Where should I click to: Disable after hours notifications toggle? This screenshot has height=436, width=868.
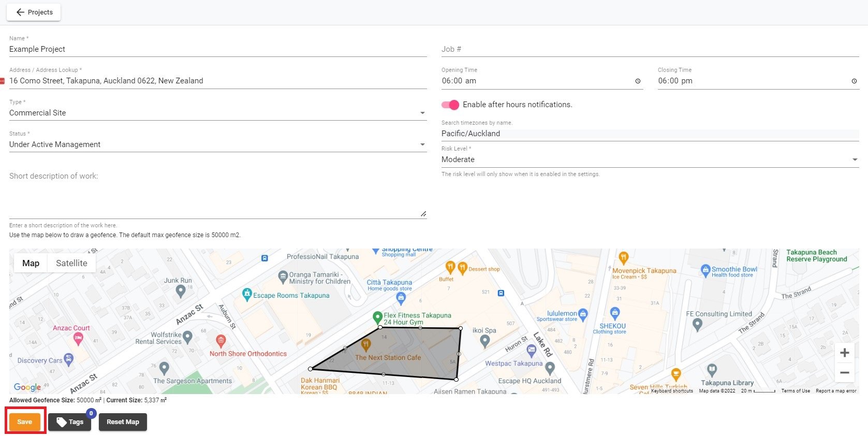coord(450,105)
